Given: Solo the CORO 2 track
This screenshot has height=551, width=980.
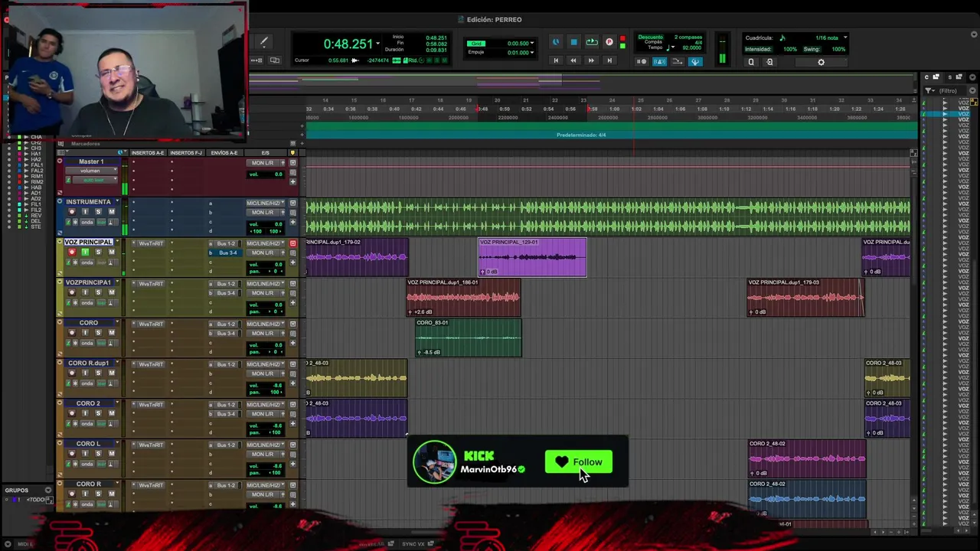Looking at the screenshot, I should pyautogui.click(x=98, y=413).
